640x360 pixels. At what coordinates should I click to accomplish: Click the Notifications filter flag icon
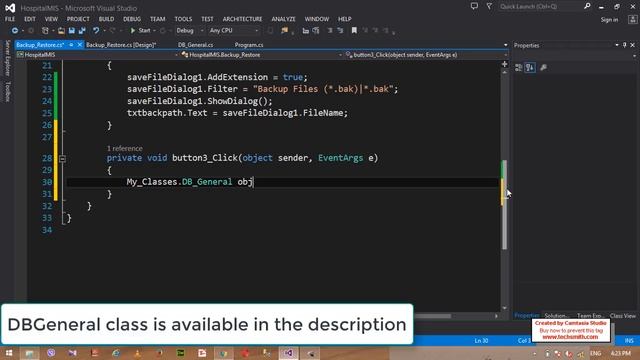pos(489,6)
